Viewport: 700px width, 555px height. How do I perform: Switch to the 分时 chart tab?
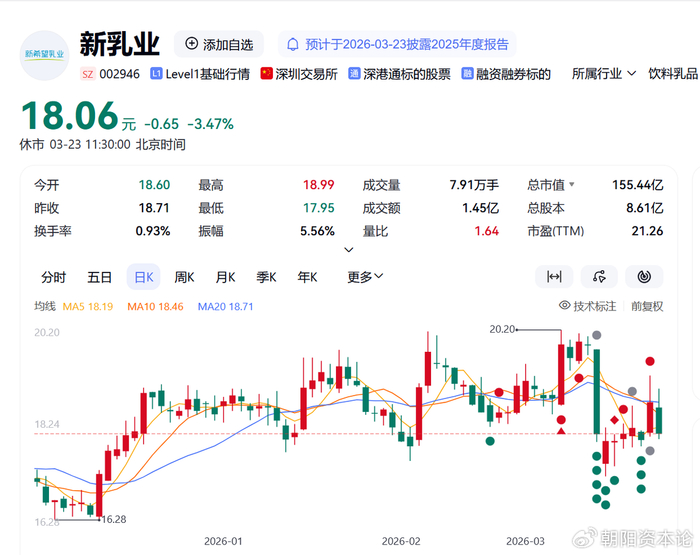(x=54, y=277)
